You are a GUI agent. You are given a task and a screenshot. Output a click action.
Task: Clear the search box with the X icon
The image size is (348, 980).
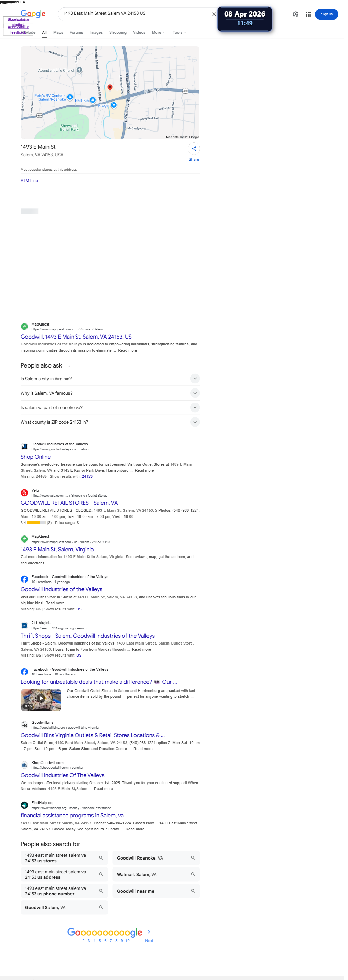[x=216, y=14]
